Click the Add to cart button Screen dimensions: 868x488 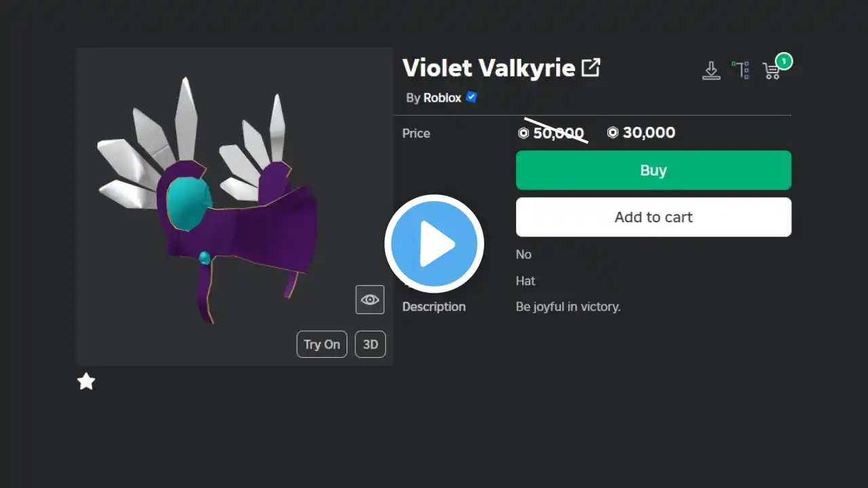pyautogui.click(x=654, y=217)
